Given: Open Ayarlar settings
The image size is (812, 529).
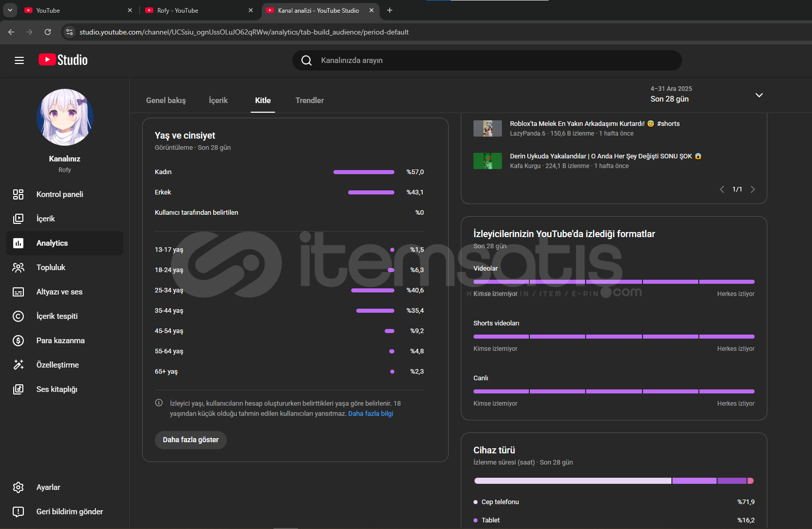Looking at the screenshot, I should 48,487.
